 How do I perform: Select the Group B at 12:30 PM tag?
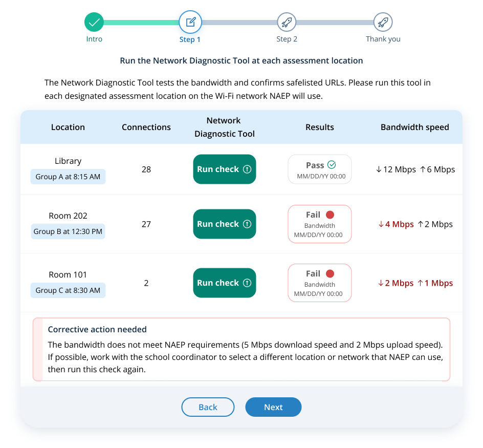tap(68, 231)
